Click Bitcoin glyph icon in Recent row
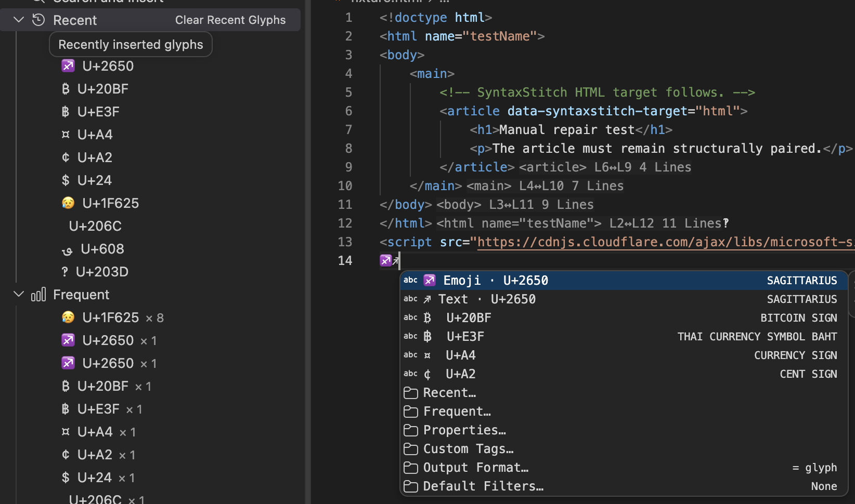 66,89
